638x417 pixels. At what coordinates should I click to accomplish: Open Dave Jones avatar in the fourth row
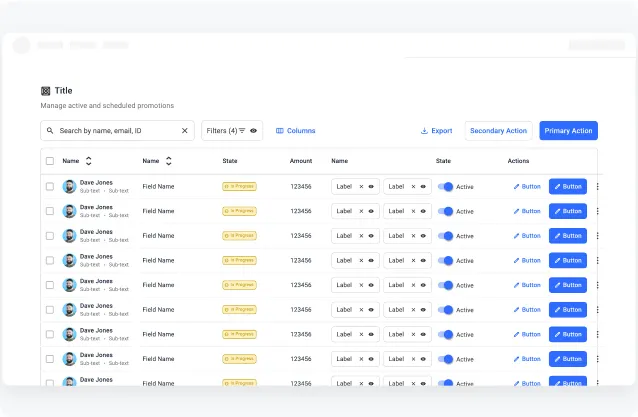coord(69,260)
